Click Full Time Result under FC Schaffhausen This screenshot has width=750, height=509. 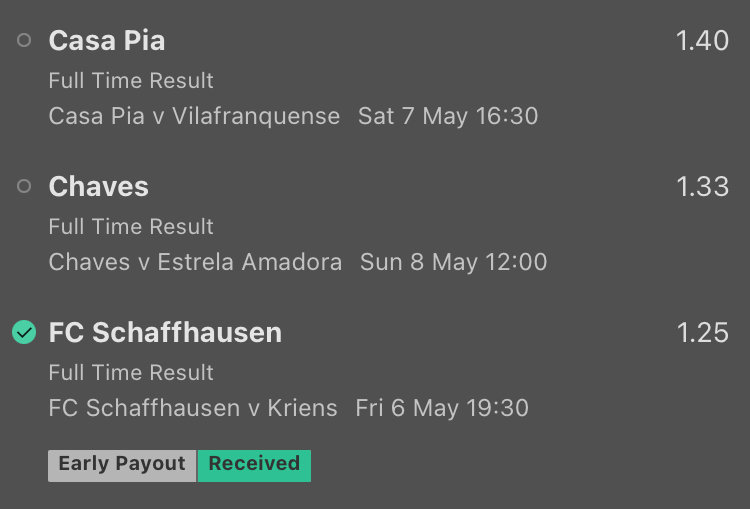point(131,372)
